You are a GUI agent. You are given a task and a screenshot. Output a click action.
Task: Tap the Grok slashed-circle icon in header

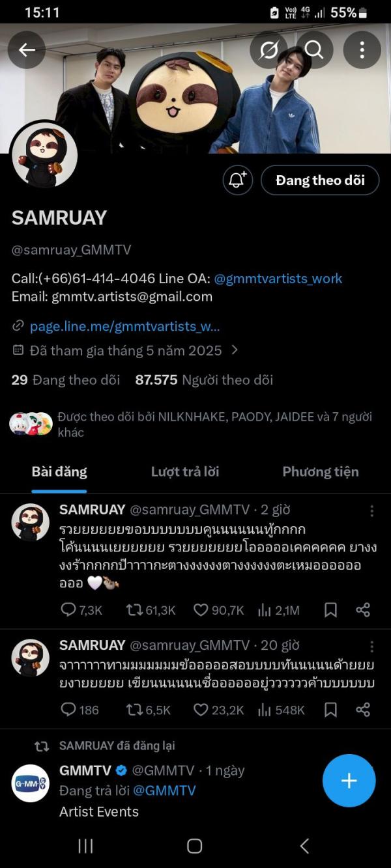click(268, 50)
